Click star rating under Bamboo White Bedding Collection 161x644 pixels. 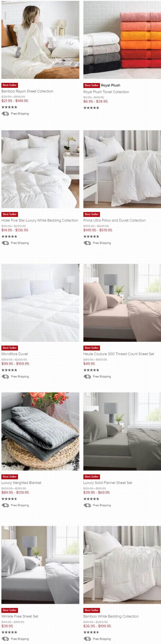tap(91, 632)
